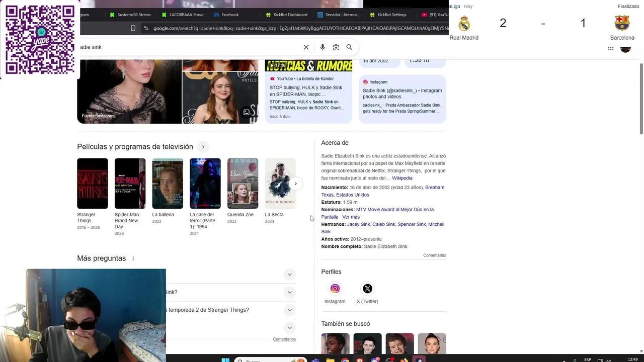Switch to the Facebook tab
Screen dimensions: 644x362
coord(226,15)
